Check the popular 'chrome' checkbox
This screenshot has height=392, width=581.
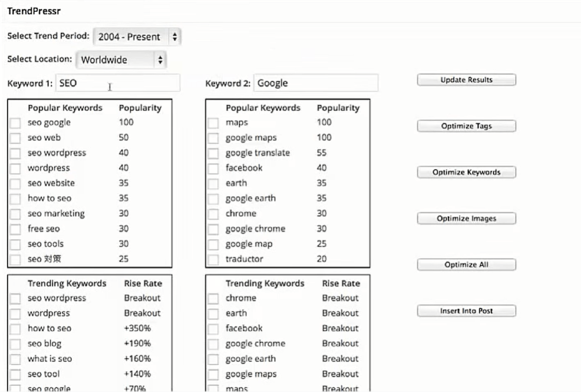pos(213,214)
